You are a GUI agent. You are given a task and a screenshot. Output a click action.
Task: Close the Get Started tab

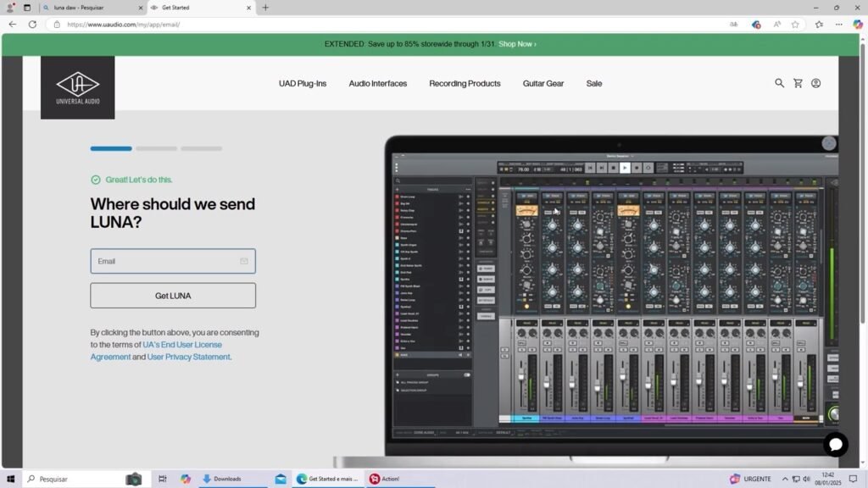click(x=248, y=8)
